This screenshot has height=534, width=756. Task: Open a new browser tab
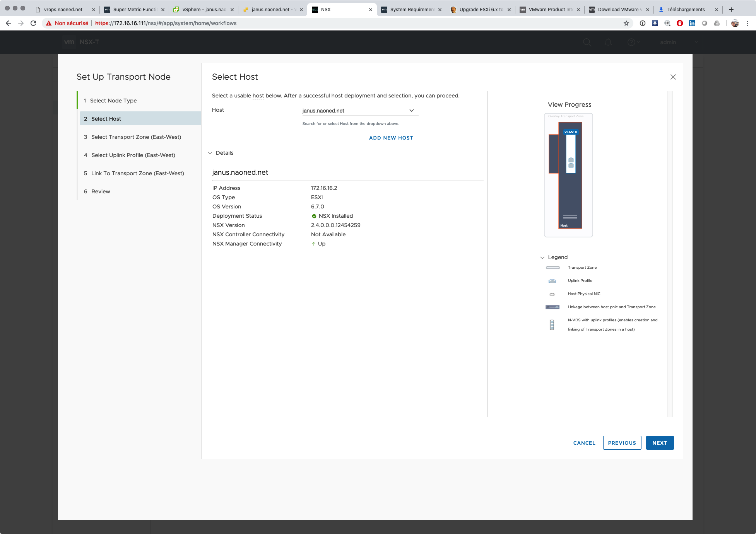(x=731, y=10)
